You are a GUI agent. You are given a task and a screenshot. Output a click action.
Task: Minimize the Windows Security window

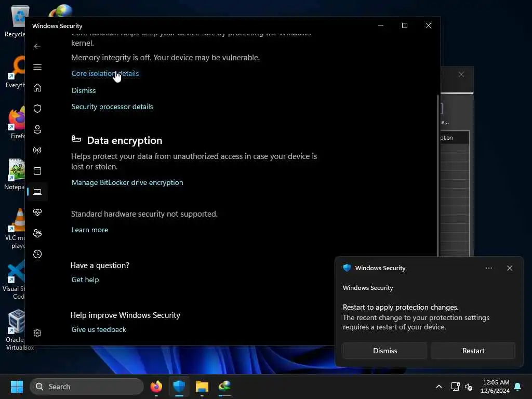click(381, 25)
